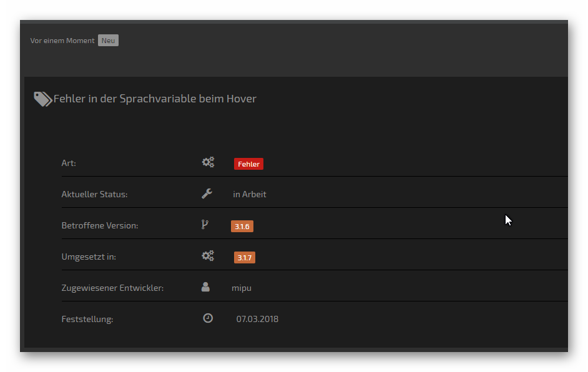This screenshot has height=372, width=588.
Task: Open the 3.1.6 version badge
Action: click(242, 227)
